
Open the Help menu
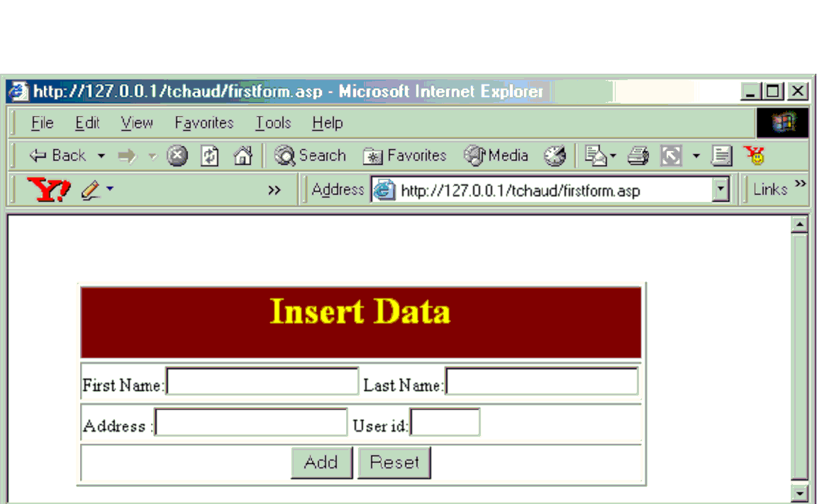pos(328,123)
